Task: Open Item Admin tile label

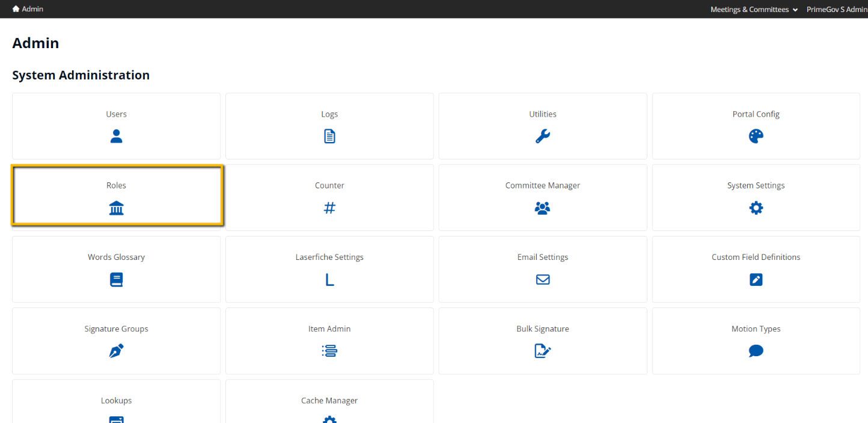Action: [329, 329]
